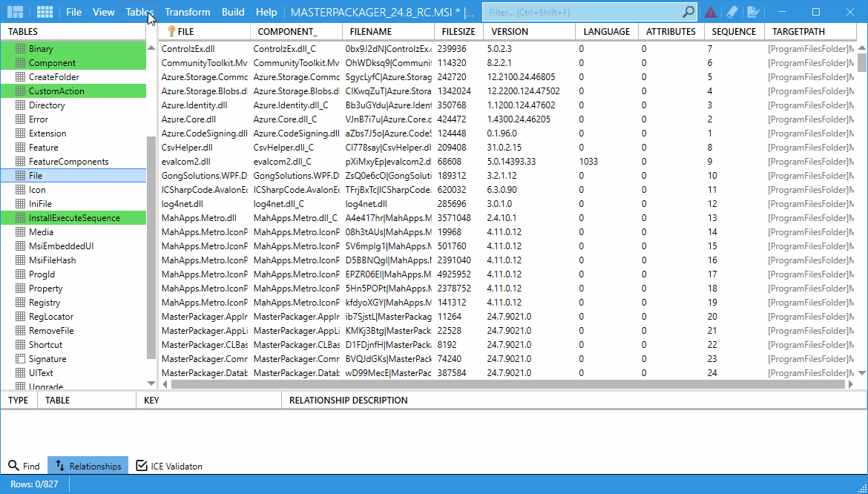Click the data grid vertical scroll-down arrow

pyautogui.click(x=862, y=373)
